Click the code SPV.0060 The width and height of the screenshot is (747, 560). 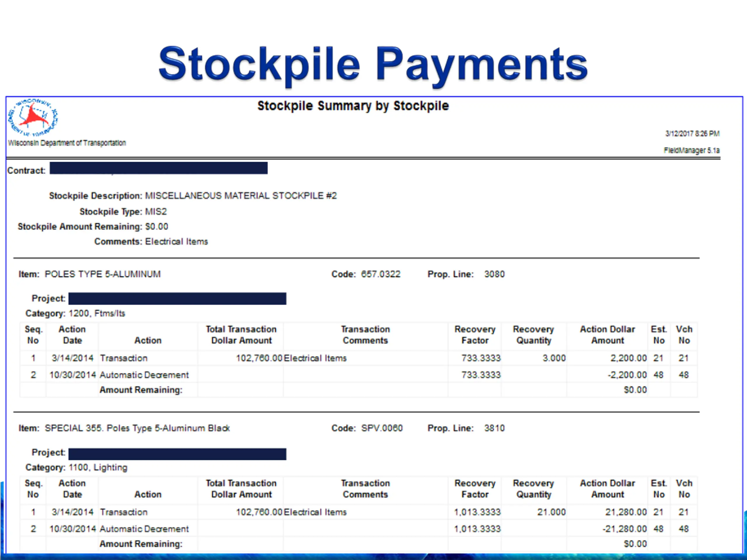[x=382, y=428]
